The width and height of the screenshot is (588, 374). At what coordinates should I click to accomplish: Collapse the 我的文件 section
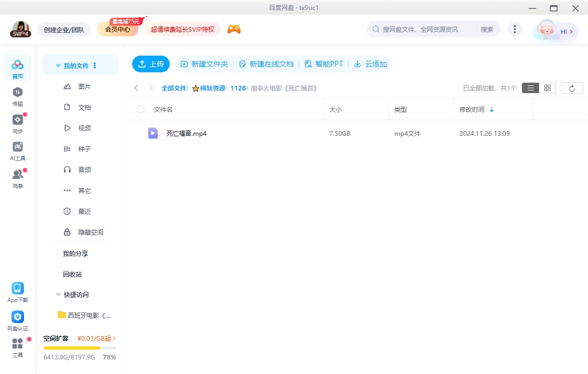coord(58,65)
